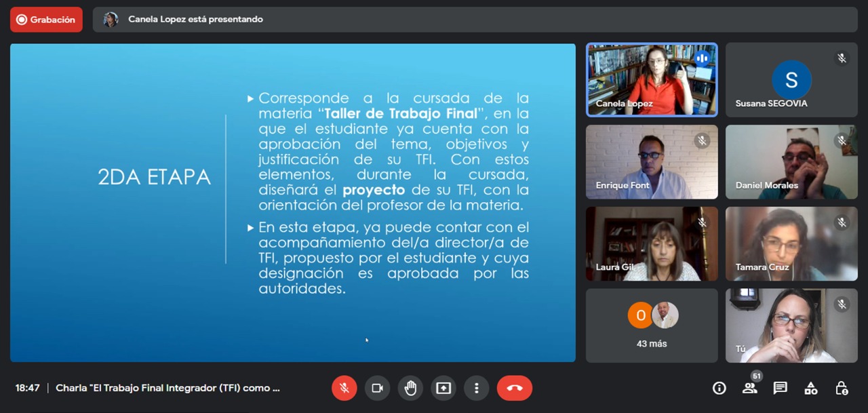Open the activities panel

[x=810, y=388]
